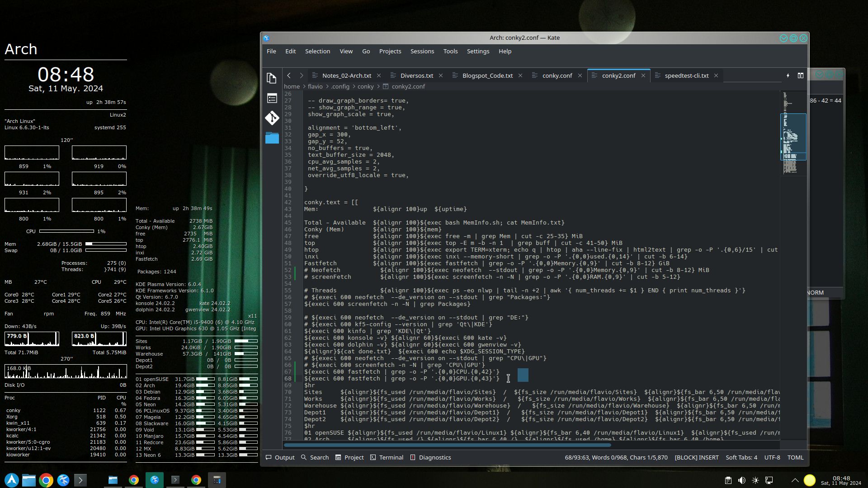868x488 pixels.
Task: Open the Filesystem Browser sidebar panel
Action: [x=272, y=138]
